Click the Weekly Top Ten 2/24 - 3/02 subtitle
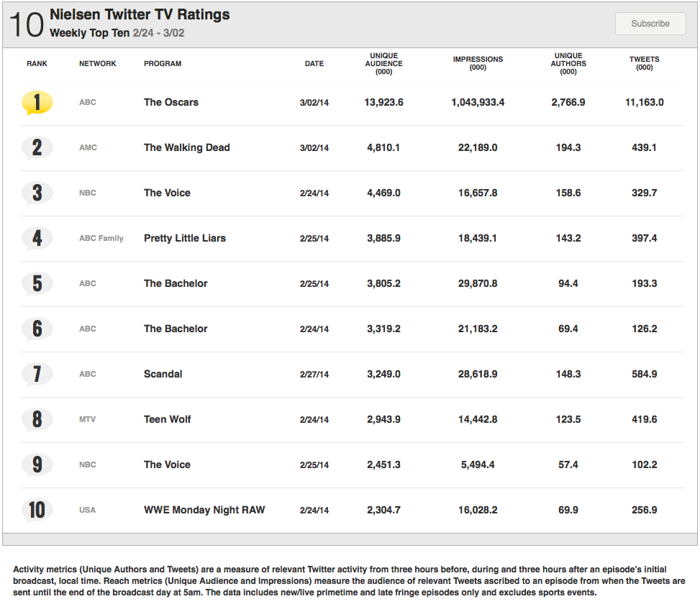 [117, 33]
